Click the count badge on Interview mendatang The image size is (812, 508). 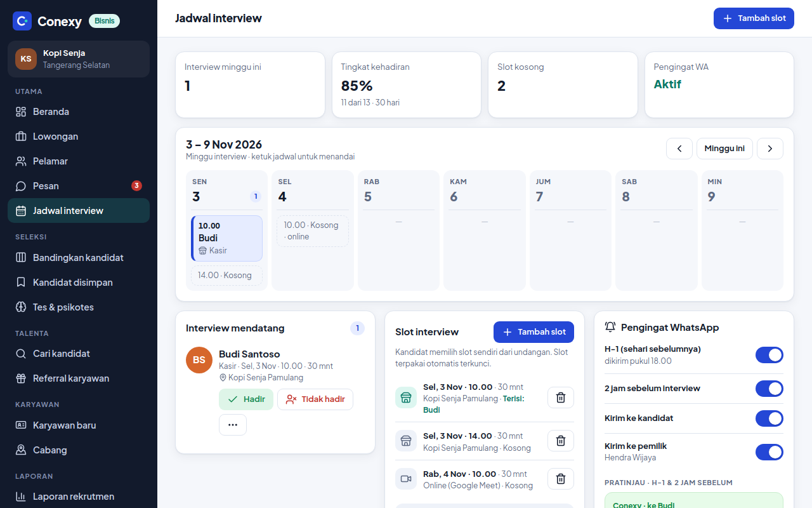tap(357, 328)
